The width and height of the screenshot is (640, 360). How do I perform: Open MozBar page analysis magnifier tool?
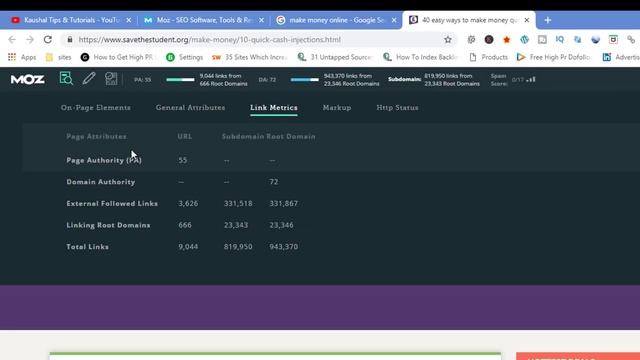coord(66,78)
